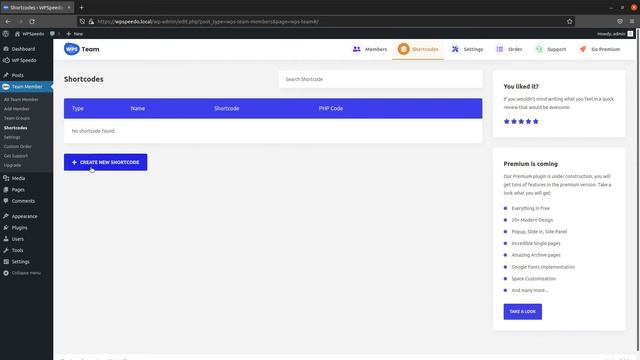Viewport: 640px width, 360px height.
Task: Open All Team Member submenu link
Action: (21, 100)
